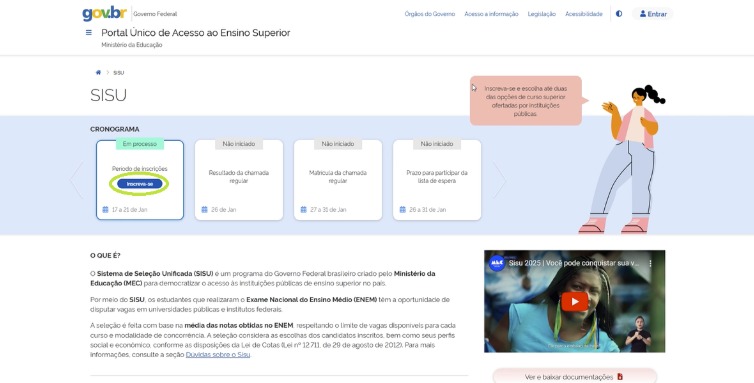Click the 17 a 21 de Jan date

click(x=129, y=209)
